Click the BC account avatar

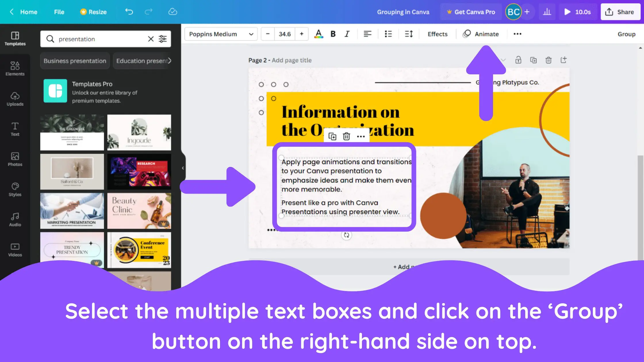513,12
